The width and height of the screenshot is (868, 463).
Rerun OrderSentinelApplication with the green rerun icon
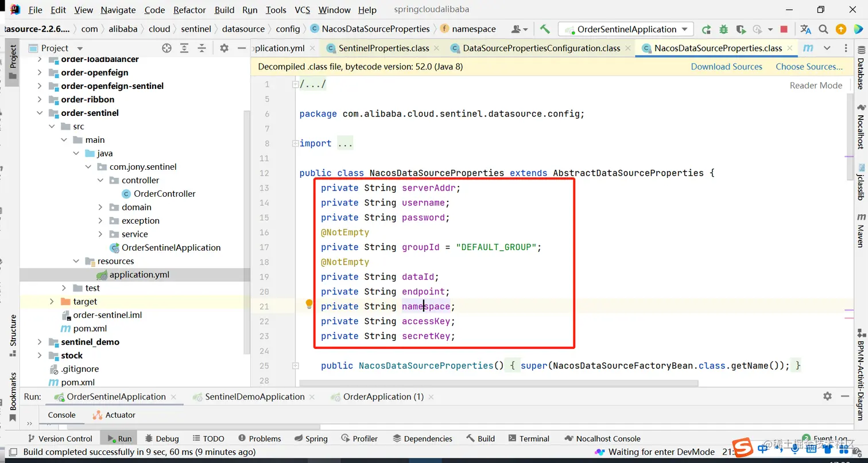pyautogui.click(x=707, y=29)
